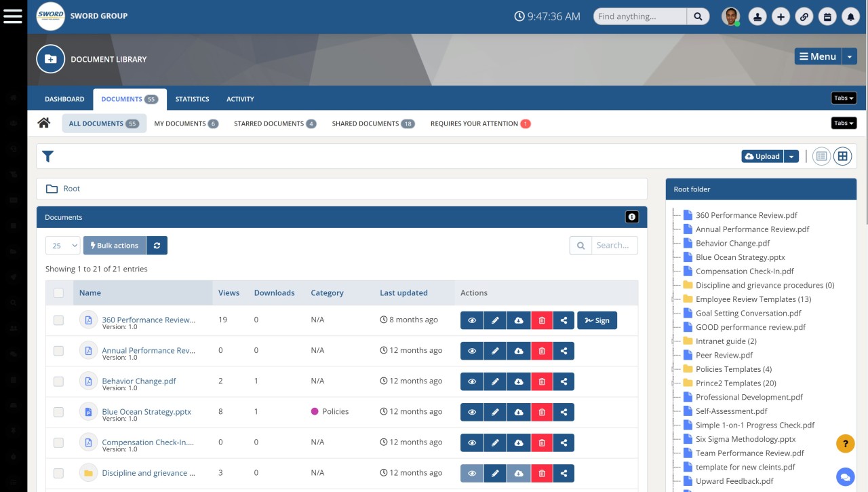The width and height of the screenshot is (868, 492).
Task: Click the calendar icon in the top bar
Action: click(x=827, y=16)
